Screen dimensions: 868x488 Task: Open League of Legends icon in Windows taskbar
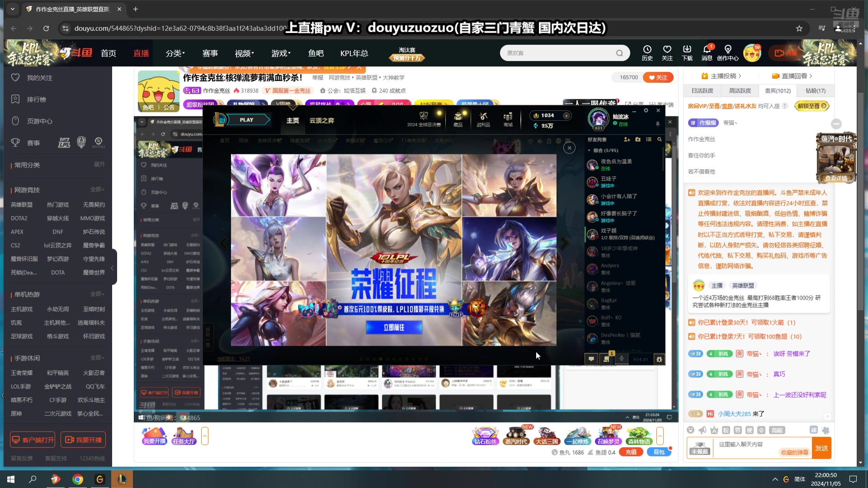pos(122,479)
